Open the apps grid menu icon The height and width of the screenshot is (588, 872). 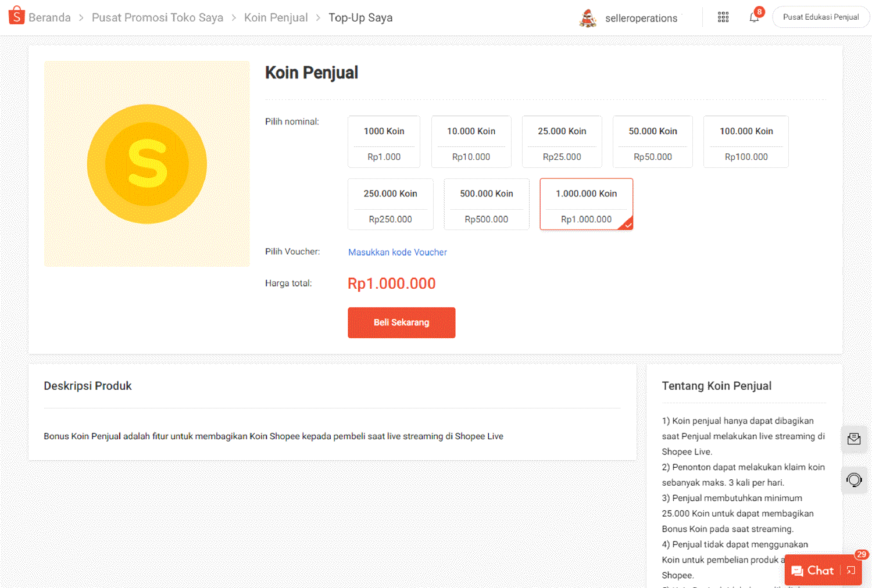[723, 17]
